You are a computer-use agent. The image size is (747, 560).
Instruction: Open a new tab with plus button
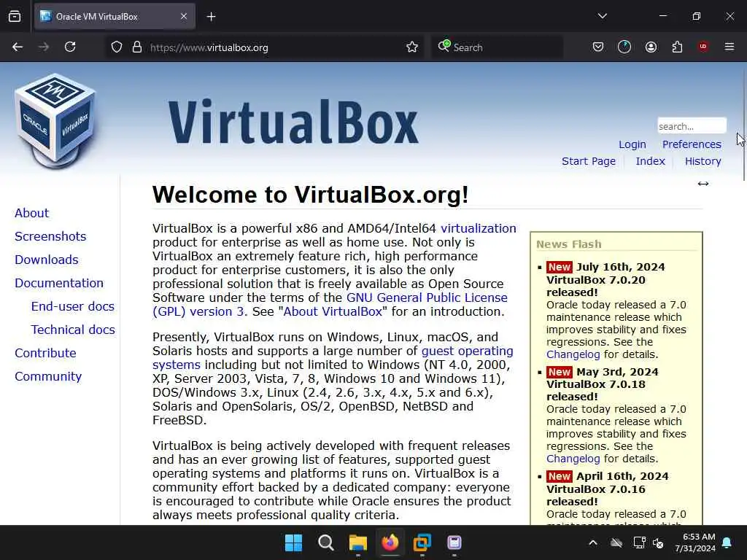point(211,17)
